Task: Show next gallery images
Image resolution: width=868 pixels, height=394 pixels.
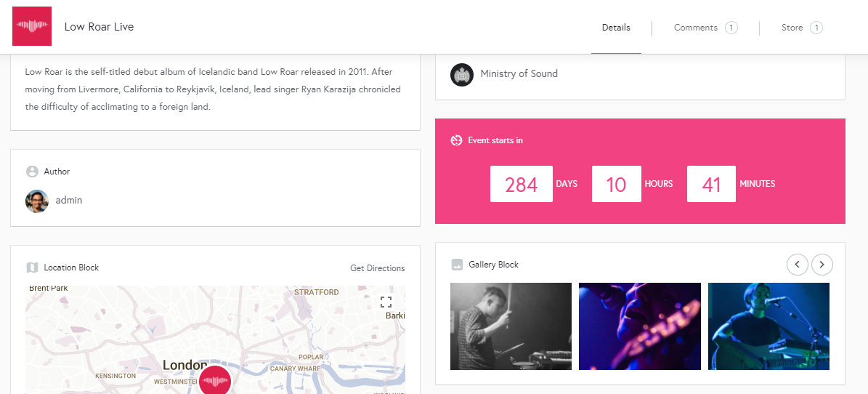Action: [x=822, y=265]
